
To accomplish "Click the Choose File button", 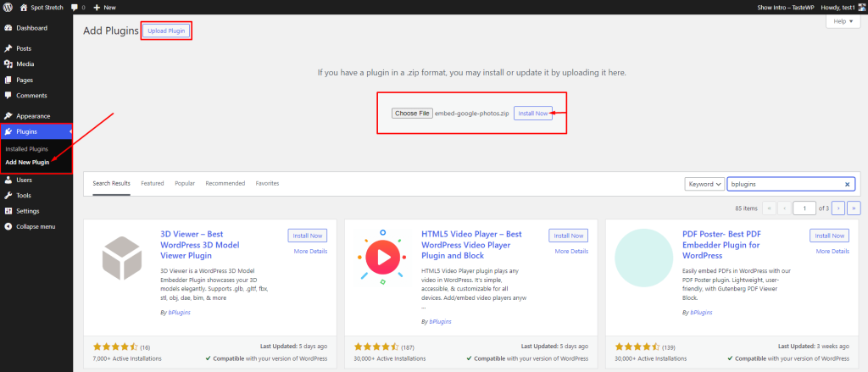I will point(412,114).
